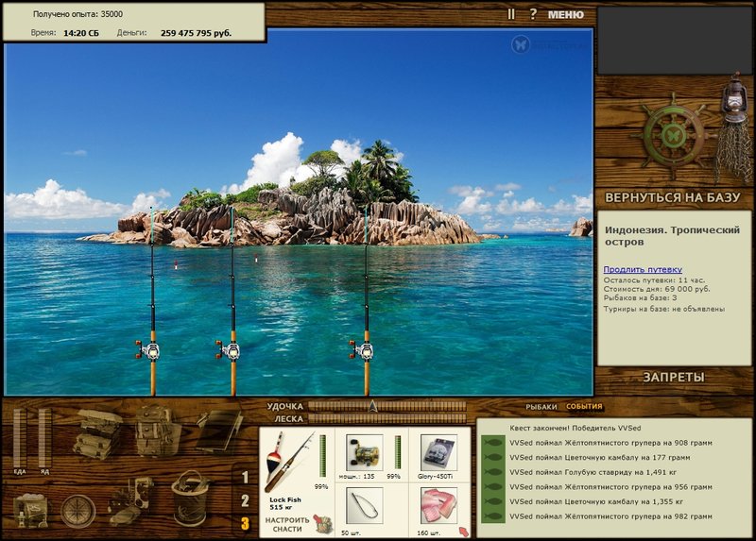Open the tackle box icon
756x541 pixels.
pyautogui.click(x=97, y=433)
